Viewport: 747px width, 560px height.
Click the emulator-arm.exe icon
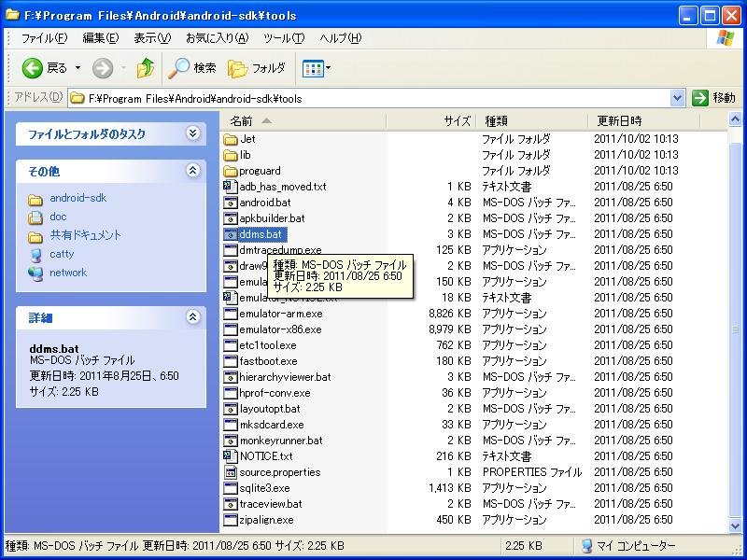[x=231, y=314]
